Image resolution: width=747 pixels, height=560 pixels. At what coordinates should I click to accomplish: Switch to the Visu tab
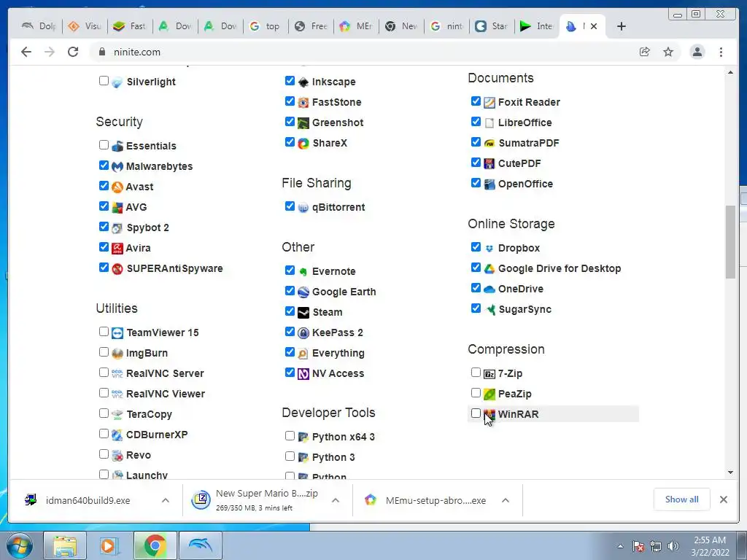85,26
